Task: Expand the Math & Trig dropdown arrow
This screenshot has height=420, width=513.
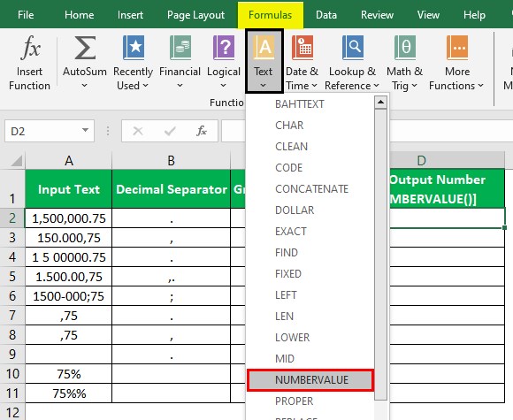Action: click(x=414, y=86)
